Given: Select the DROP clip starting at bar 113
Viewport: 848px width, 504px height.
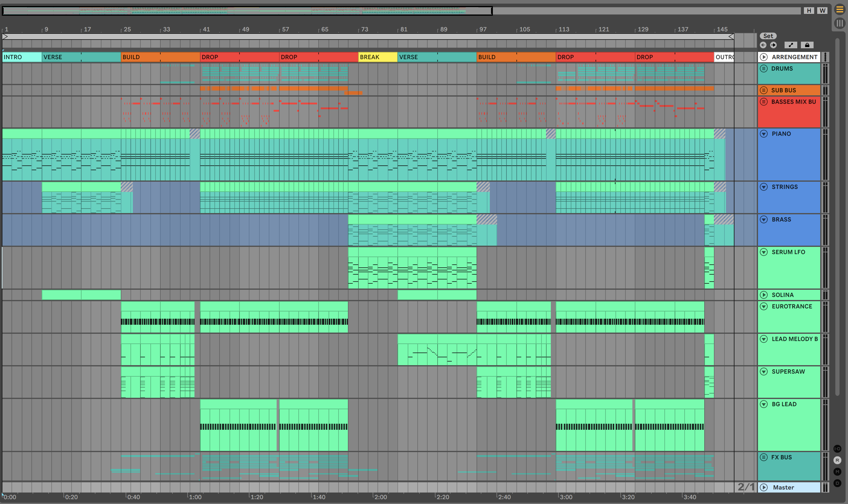Looking at the screenshot, I should coord(595,57).
